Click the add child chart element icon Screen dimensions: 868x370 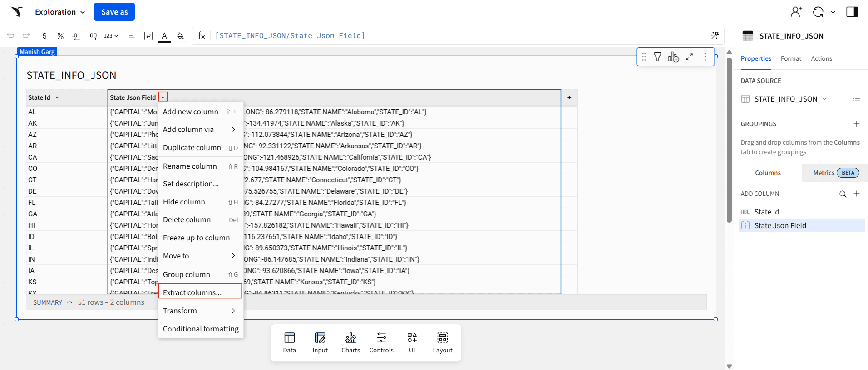tap(673, 57)
